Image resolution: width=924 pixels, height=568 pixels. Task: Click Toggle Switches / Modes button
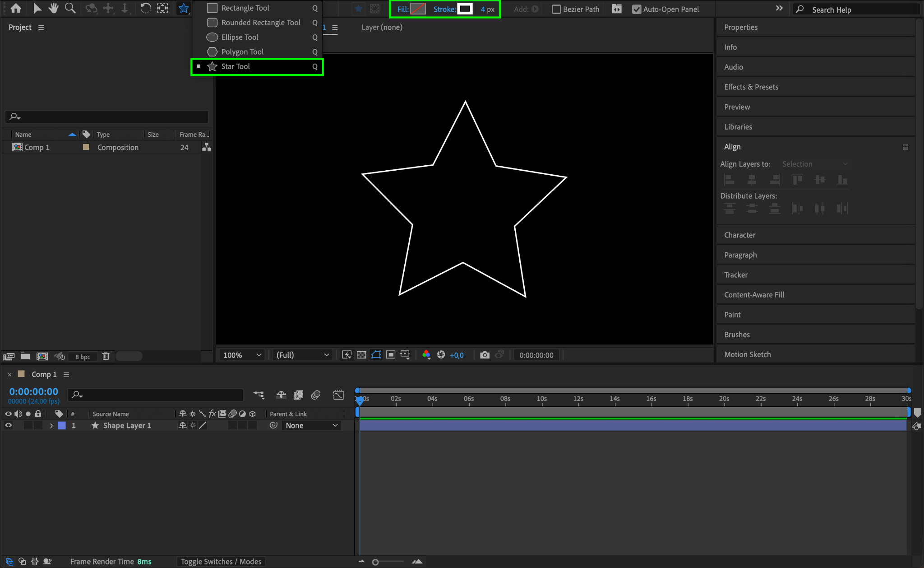[221, 561]
